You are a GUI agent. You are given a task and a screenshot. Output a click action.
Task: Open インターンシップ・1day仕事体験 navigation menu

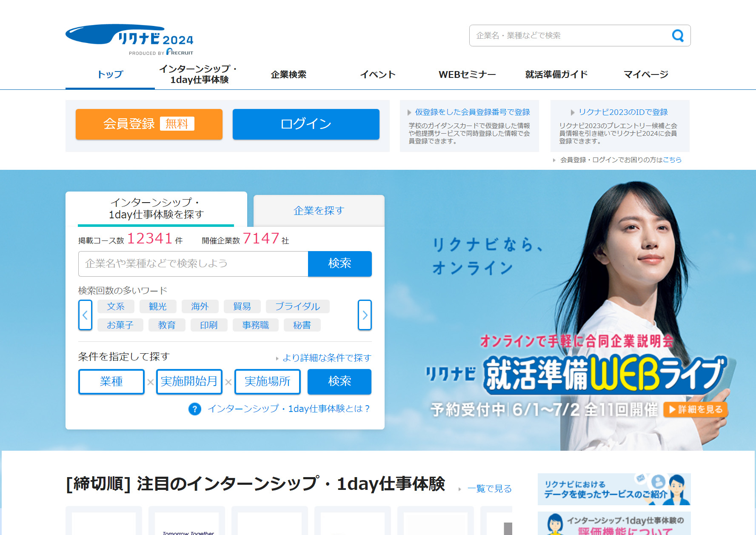(200, 74)
